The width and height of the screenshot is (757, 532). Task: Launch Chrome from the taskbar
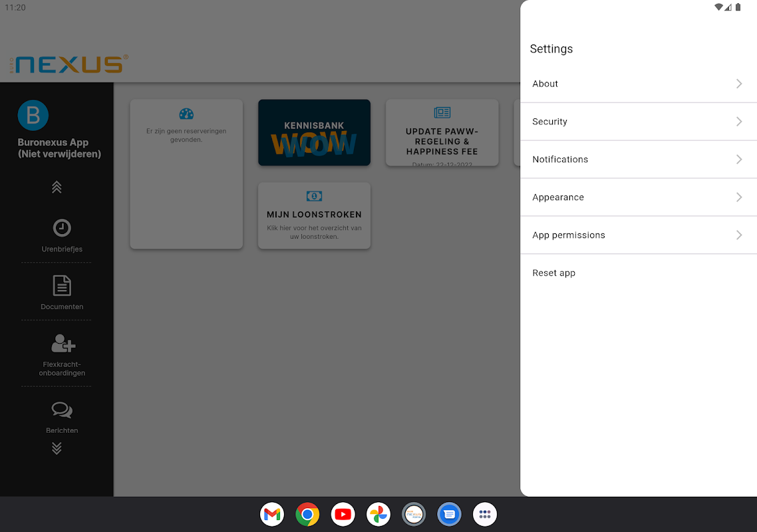[307, 515]
